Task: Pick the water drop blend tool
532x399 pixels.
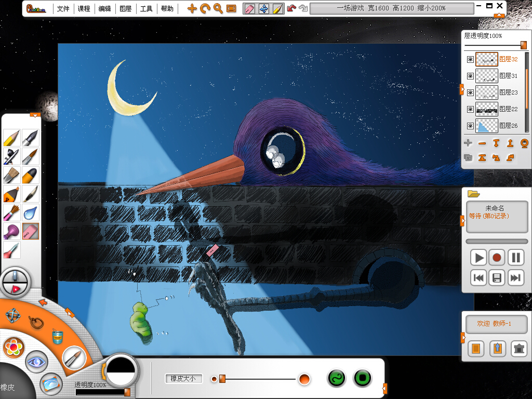Action: [31, 212]
